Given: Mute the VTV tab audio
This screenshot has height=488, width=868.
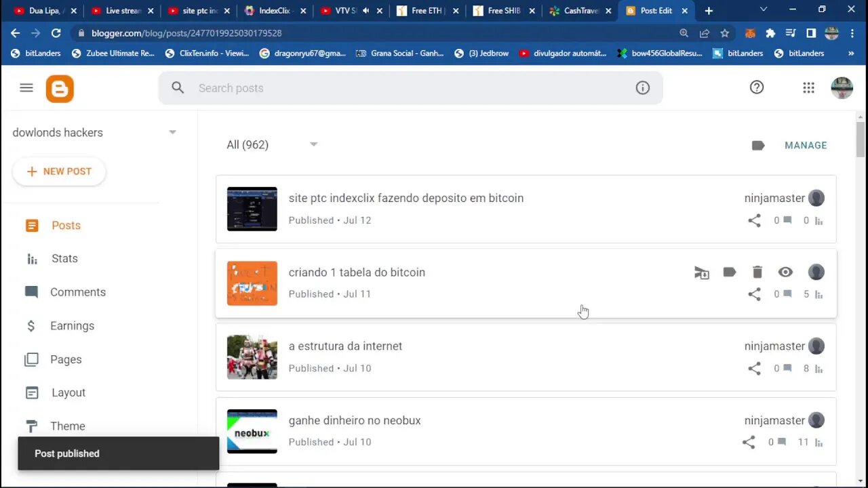Looking at the screenshot, I should click(366, 11).
